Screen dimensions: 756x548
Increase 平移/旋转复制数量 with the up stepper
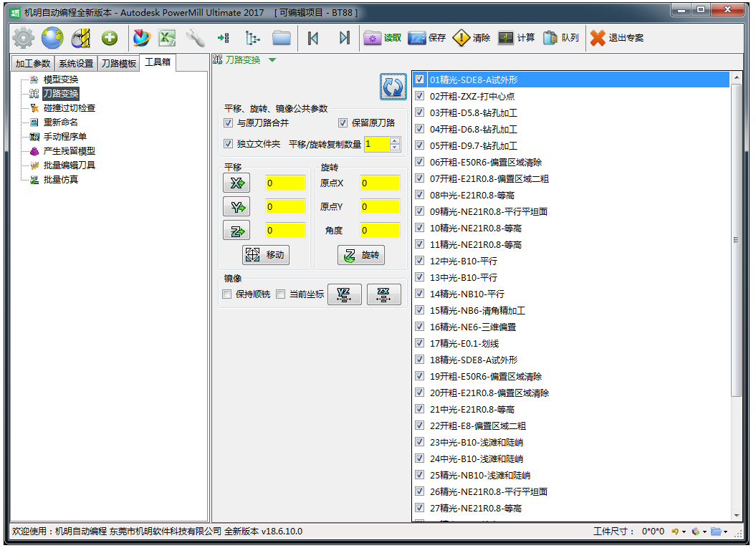tap(395, 140)
